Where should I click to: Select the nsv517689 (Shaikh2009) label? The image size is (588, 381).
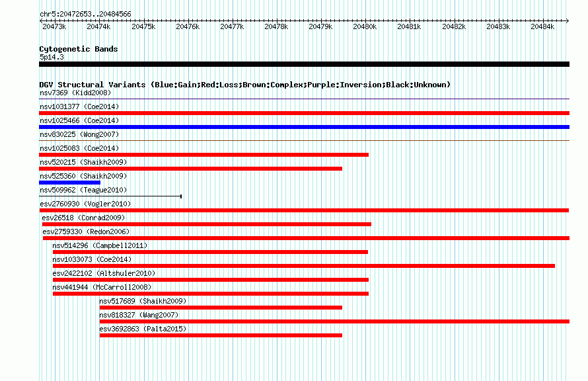pos(143,301)
